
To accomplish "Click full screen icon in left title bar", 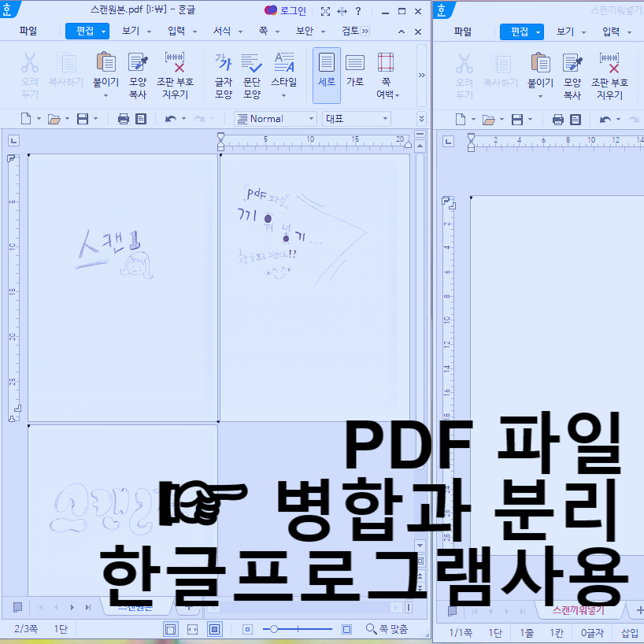I will pos(325,12).
